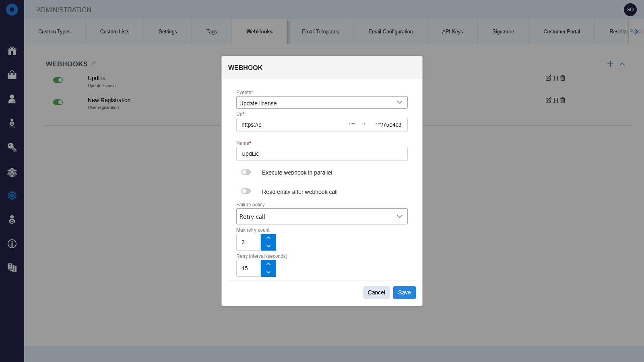Click into the Url field
The height and width of the screenshot is (362, 644).
322,125
